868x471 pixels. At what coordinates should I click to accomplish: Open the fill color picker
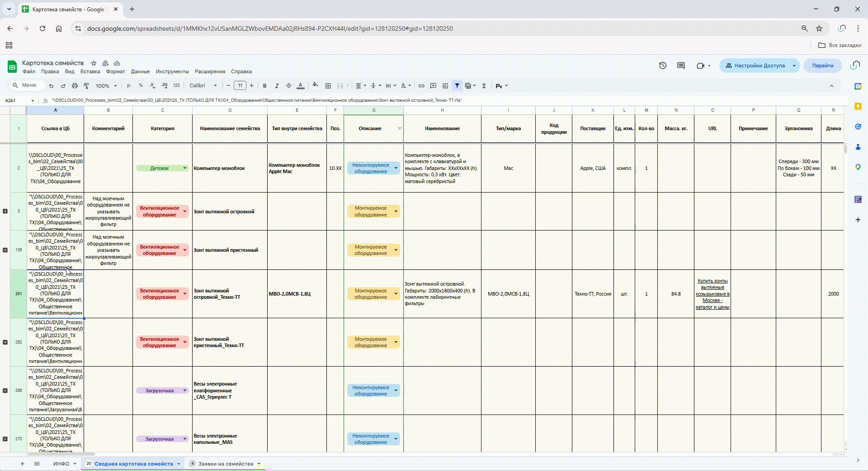point(315,85)
